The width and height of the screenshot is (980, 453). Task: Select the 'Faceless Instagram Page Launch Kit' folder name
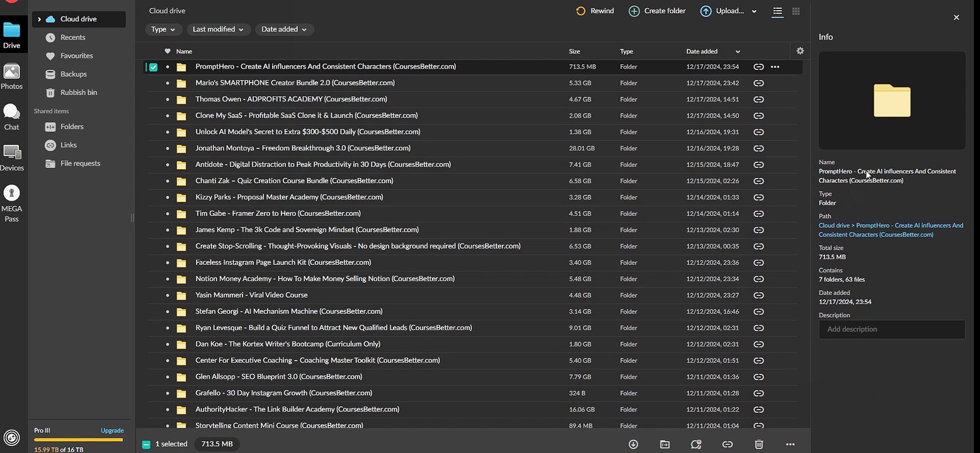click(x=283, y=262)
